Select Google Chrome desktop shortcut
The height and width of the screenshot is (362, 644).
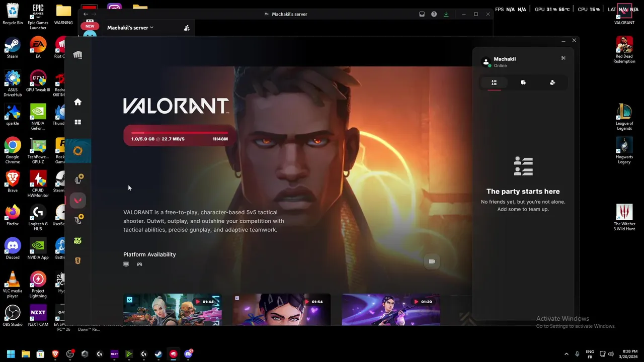pyautogui.click(x=13, y=150)
